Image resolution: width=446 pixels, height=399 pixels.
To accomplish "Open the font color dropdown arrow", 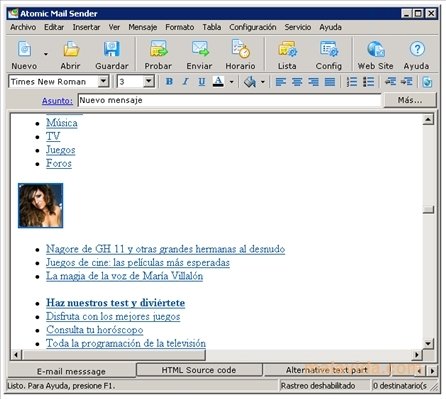I will point(231,82).
